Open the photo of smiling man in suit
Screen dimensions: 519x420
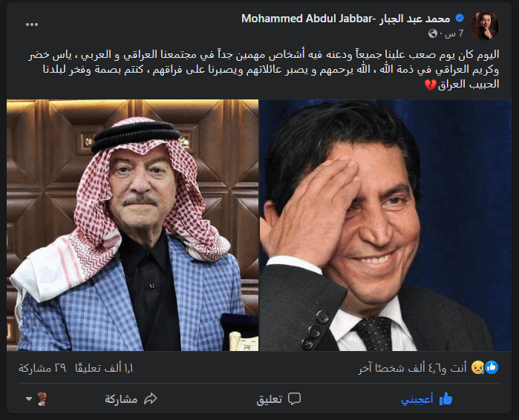pyautogui.click(x=385, y=225)
